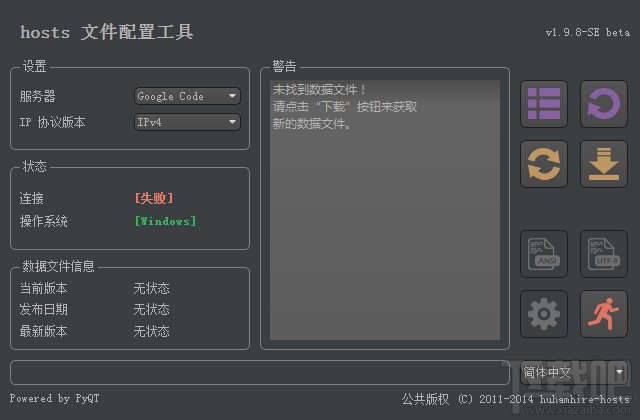Viewport: 640px width, 420px height.
Task: Select the UTF-8 file export icon
Action: click(x=603, y=254)
